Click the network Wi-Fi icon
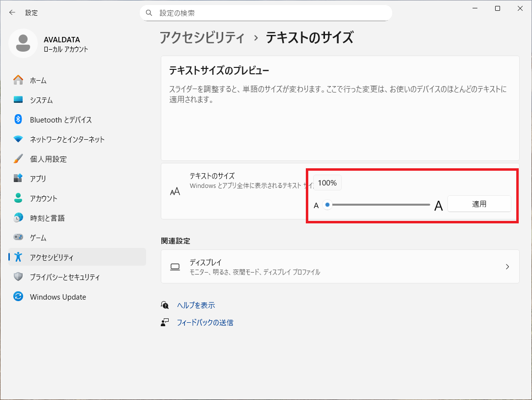Viewport: 532px width, 400px height. [18, 139]
